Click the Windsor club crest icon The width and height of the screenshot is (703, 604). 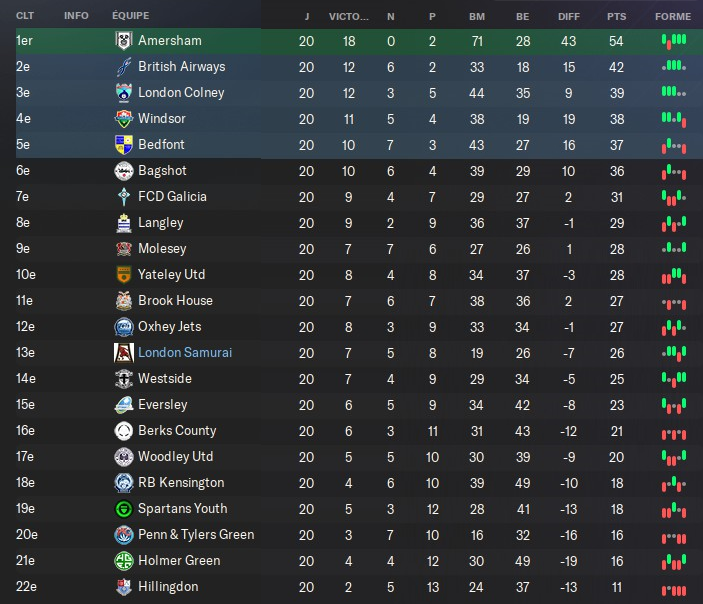(x=123, y=119)
